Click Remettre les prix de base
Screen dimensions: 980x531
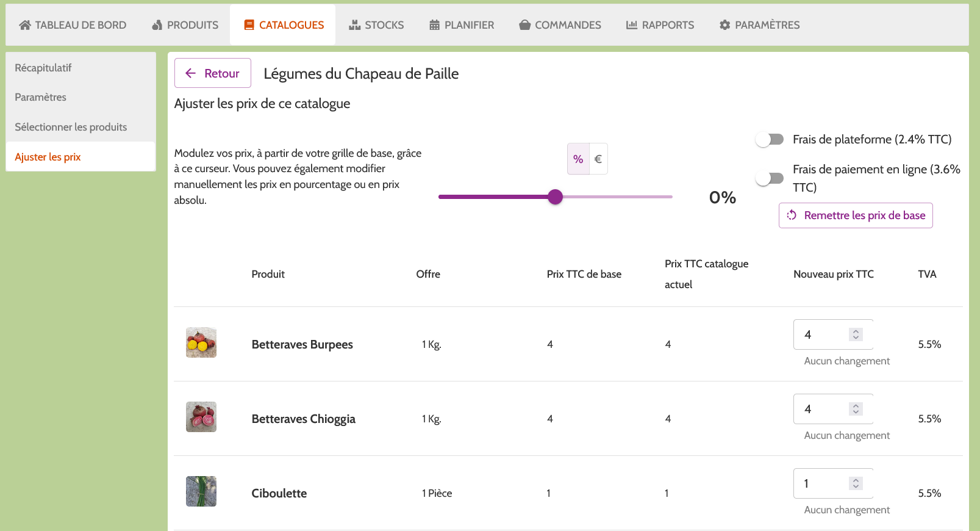tap(856, 215)
